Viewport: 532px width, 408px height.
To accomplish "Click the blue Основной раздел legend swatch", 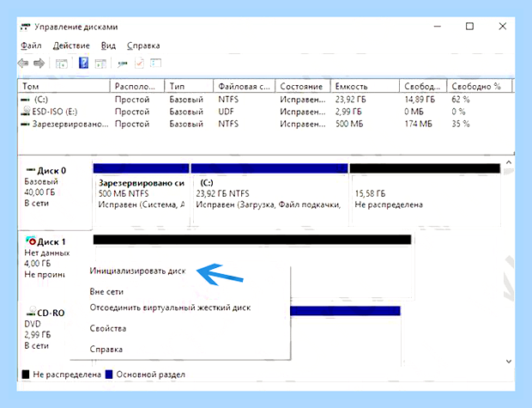I will [x=109, y=375].
